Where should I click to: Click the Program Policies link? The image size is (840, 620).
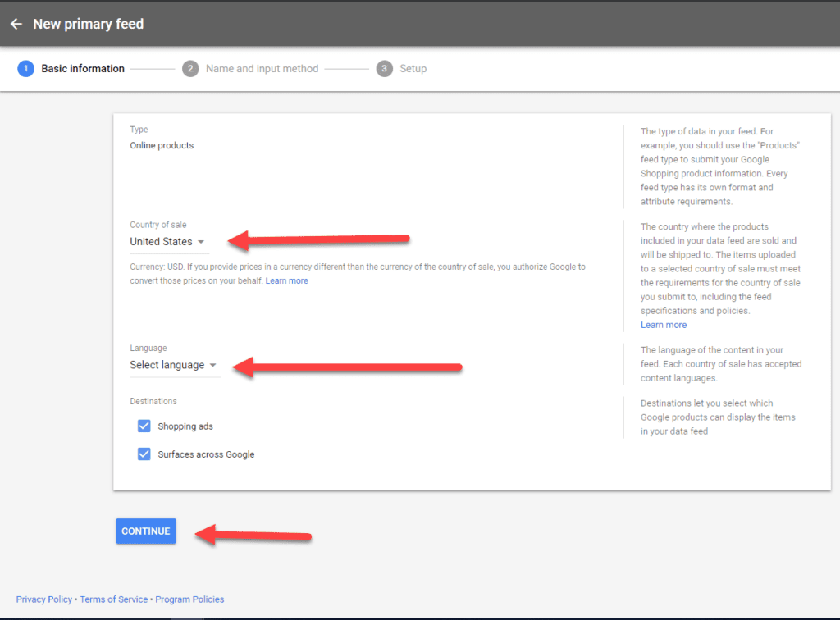189,599
